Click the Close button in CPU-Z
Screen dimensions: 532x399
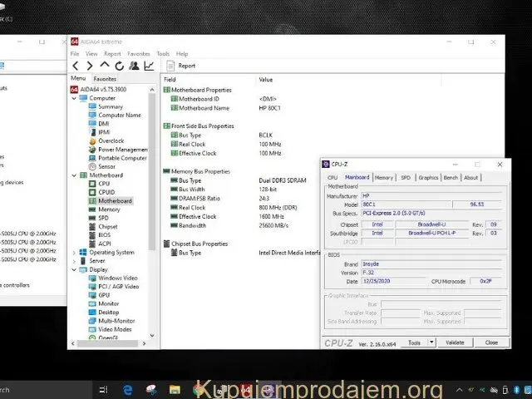point(491,342)
